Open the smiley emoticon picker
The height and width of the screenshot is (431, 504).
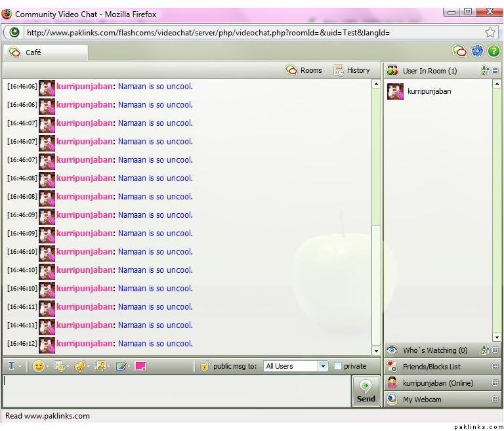point(39,366)
